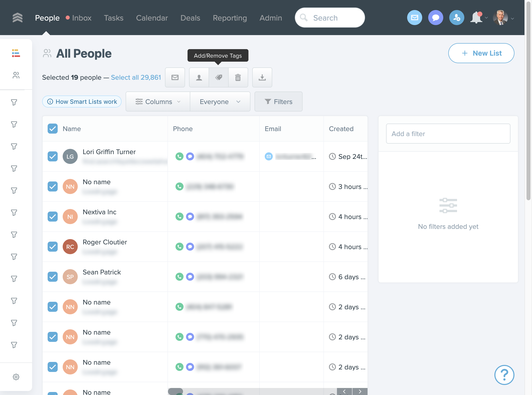Open the Tasks tab

pyautogui.click(x=114, y=18)
